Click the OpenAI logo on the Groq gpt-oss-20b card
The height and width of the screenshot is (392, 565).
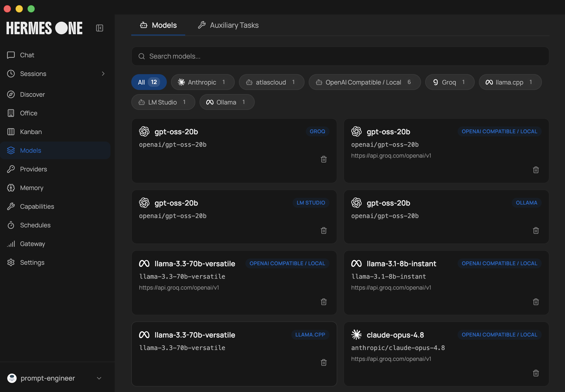click(144, 131)
